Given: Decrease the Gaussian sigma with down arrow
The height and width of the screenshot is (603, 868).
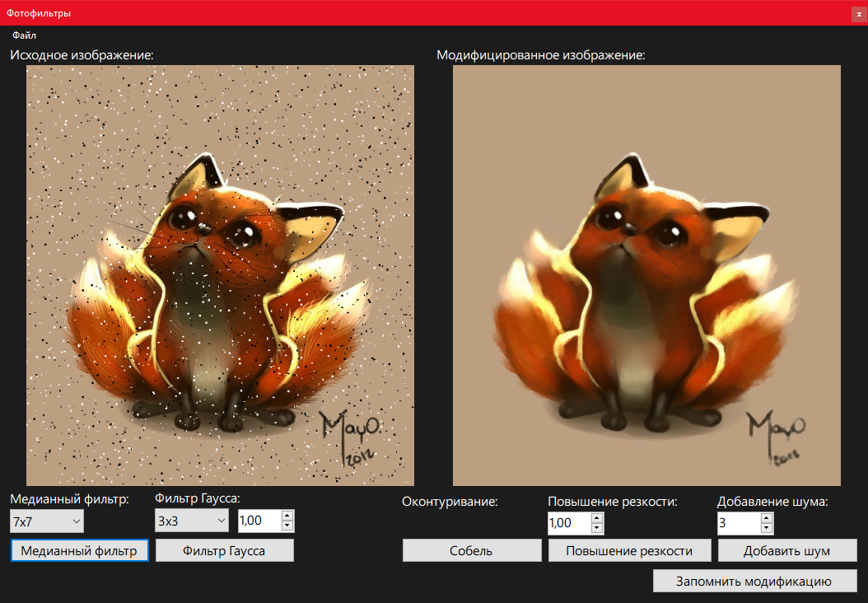Looking at the screenshot, I should [287, 526].
